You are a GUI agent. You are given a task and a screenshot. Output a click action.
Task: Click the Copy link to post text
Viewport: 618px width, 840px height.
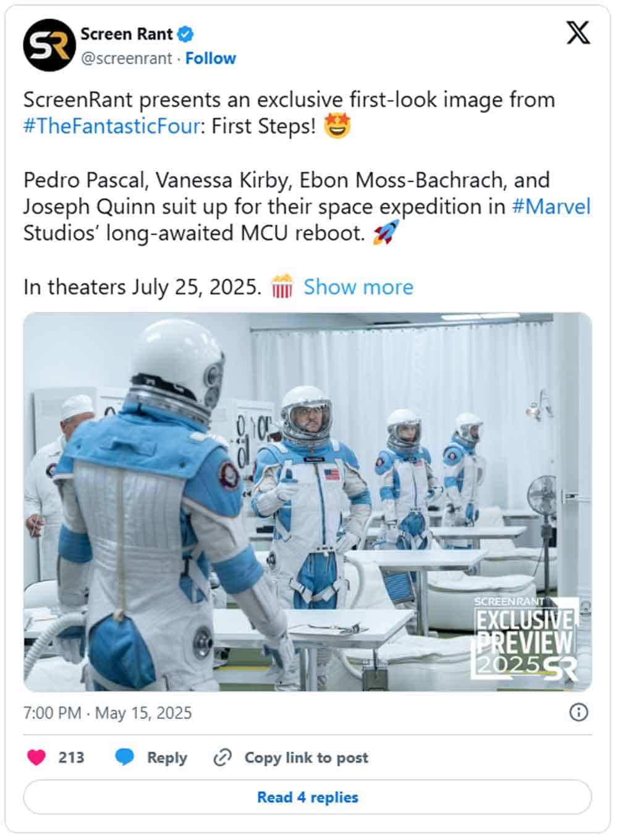click(306, 757)
